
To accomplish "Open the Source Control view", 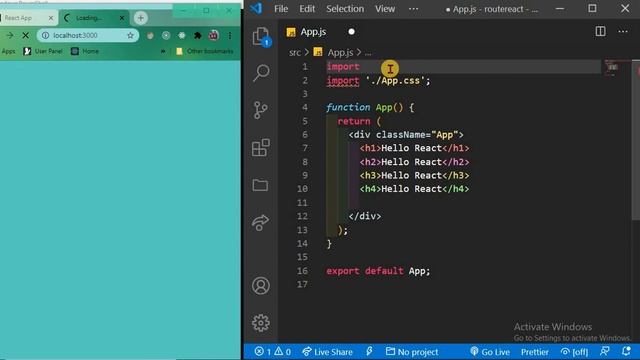I will pyautogui.click(x=260, y=110).
